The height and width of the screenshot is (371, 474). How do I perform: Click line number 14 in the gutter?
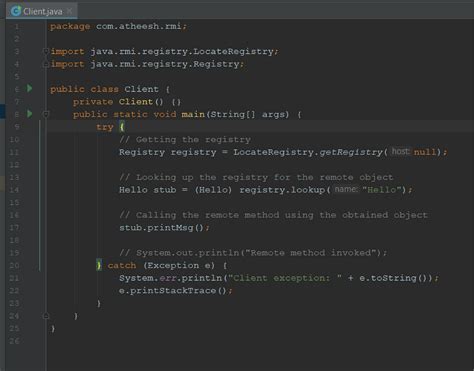pyautogui.click(x=14, y=190)
